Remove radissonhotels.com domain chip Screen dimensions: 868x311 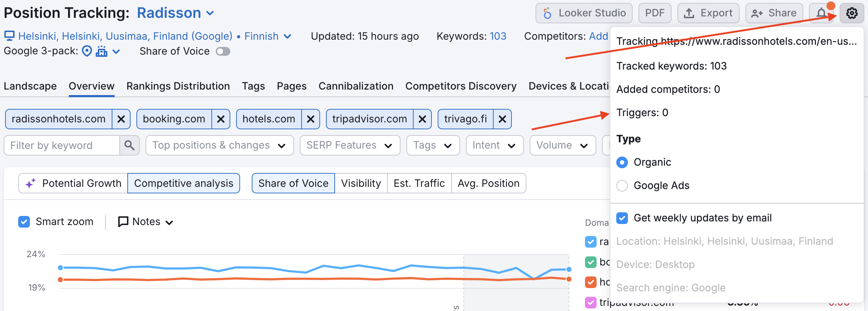point(121,119)
